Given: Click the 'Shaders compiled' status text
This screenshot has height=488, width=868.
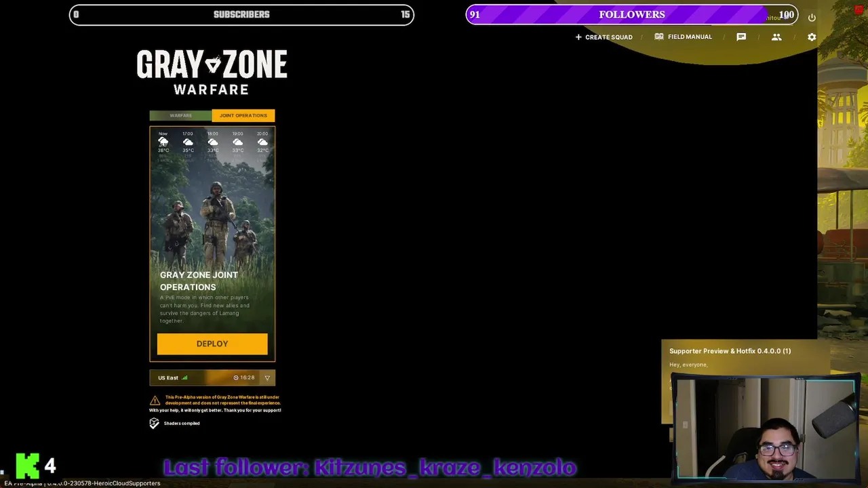Looking at the screenshot, I should pos(182,424).
